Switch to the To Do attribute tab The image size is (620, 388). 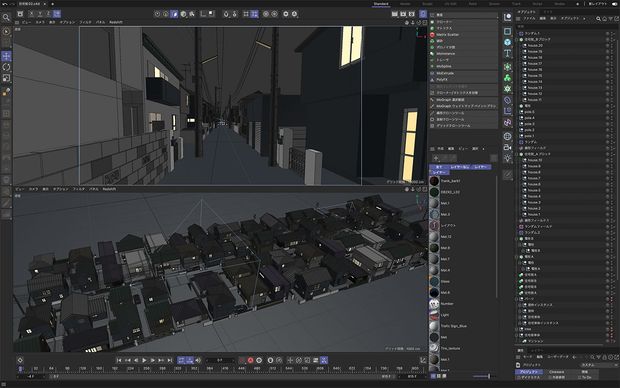tap(586, 378)
